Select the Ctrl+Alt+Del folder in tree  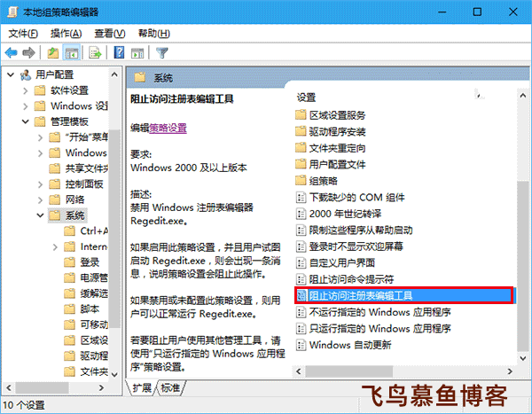(94, 230)
